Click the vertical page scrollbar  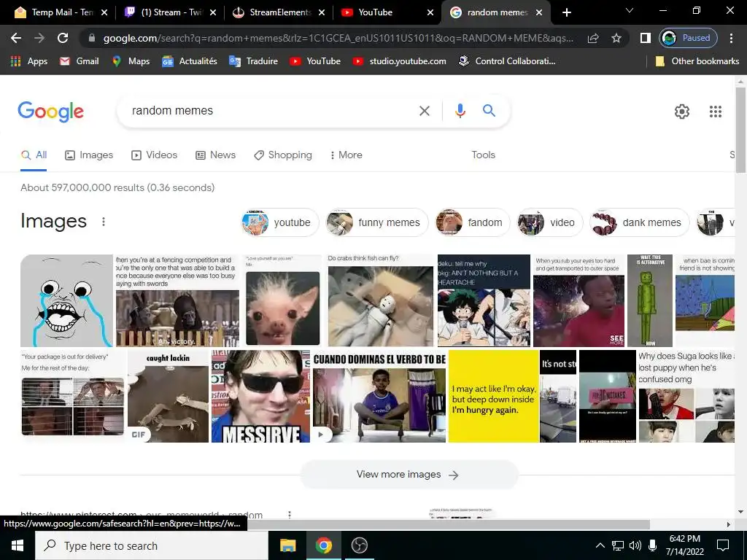coord(740,130)
